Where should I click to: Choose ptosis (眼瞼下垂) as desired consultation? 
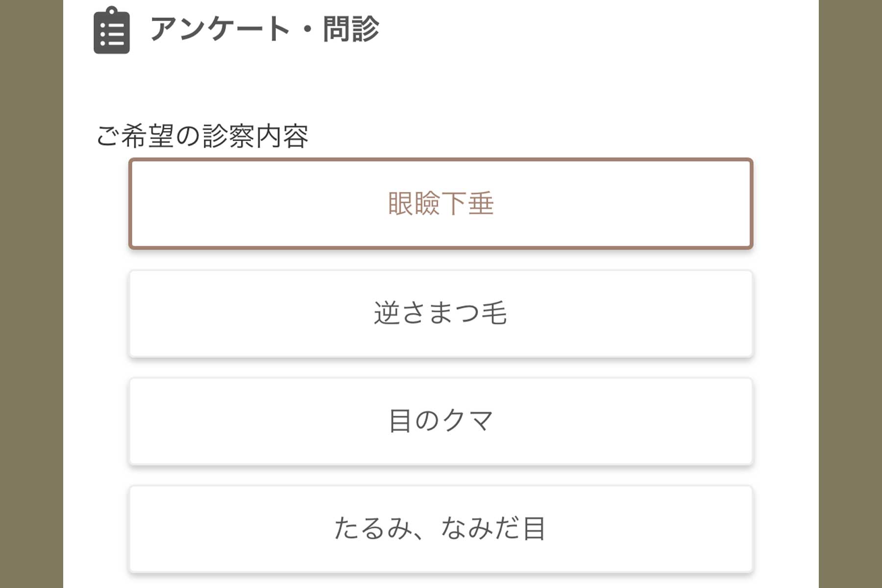click(x=441, y=203)
